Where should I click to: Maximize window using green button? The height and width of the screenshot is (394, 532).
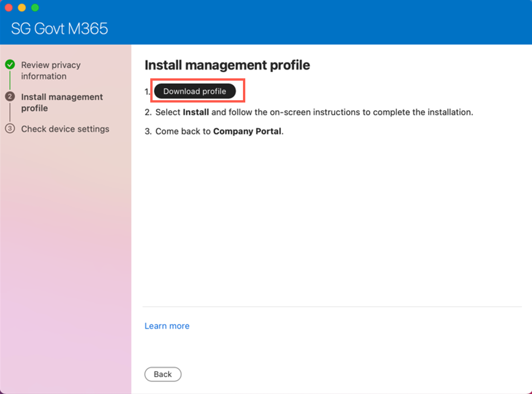pos(35,8)
